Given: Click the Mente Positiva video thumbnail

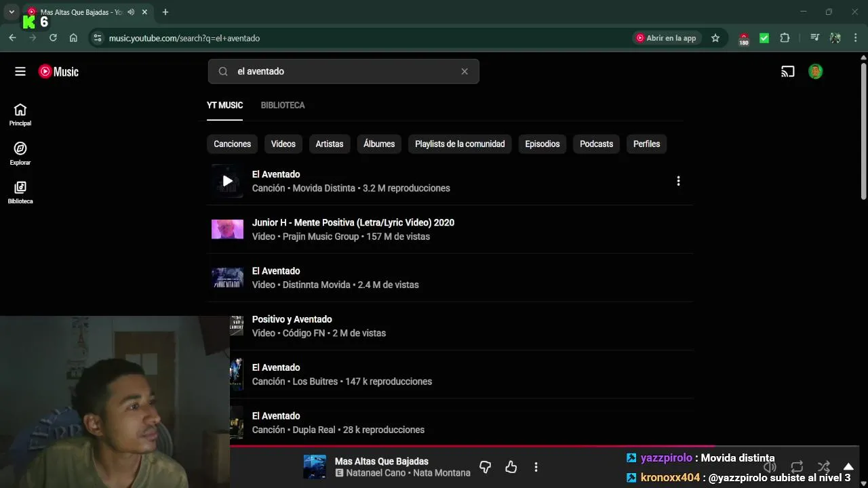Looking at the screenshot, I should tap(227, 229).
